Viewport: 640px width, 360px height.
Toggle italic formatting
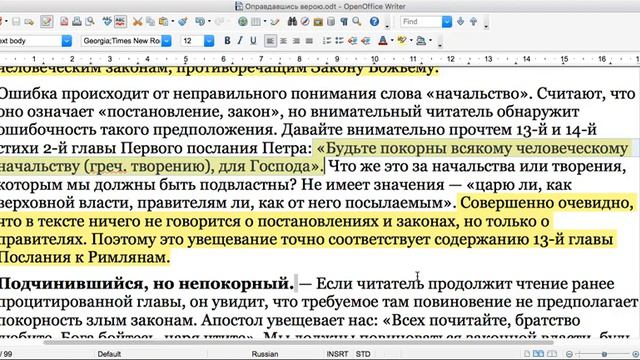[x=240, y=41]
